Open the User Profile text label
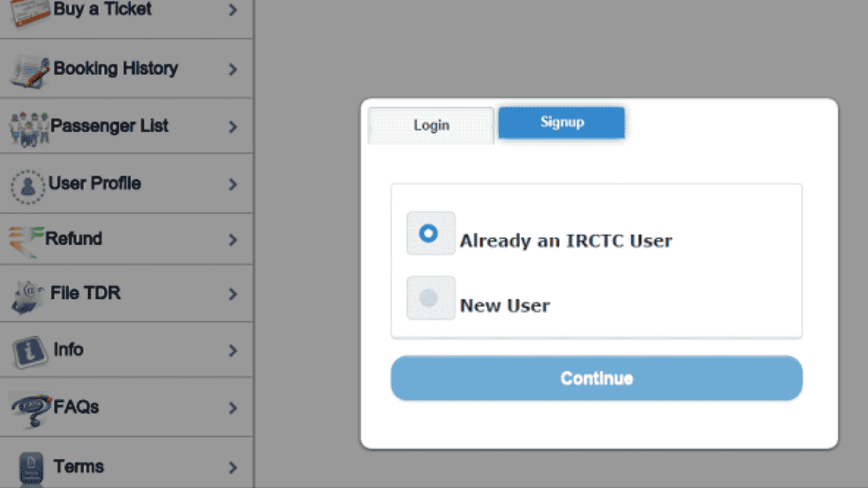The width and height of the screenshot is (868, 488). (95, 184)
